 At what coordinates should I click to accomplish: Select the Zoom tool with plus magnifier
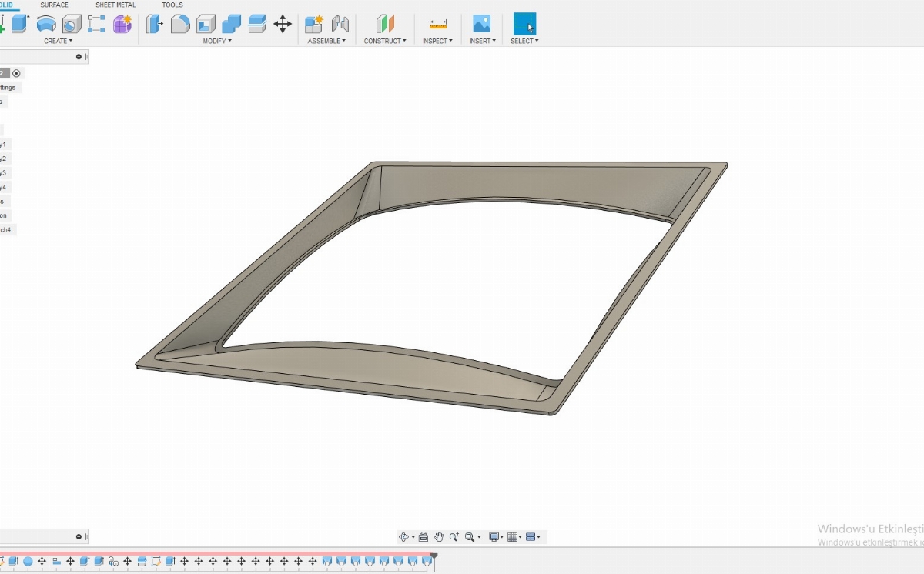454,537
